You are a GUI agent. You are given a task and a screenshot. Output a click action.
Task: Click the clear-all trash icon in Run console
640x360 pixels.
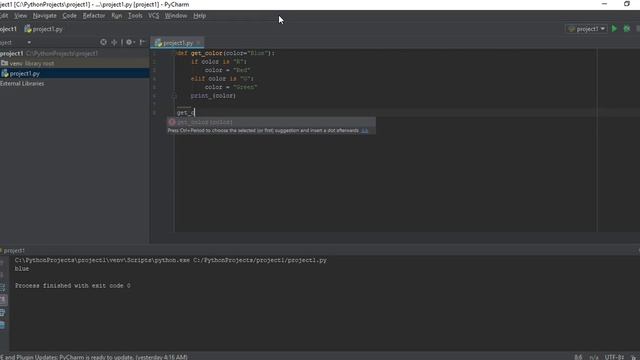click(3, 325)
